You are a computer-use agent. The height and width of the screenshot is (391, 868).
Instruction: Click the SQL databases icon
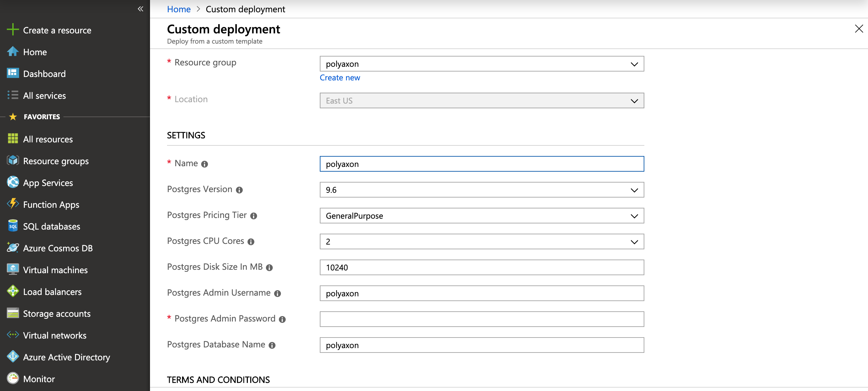(x=13, y=226)
